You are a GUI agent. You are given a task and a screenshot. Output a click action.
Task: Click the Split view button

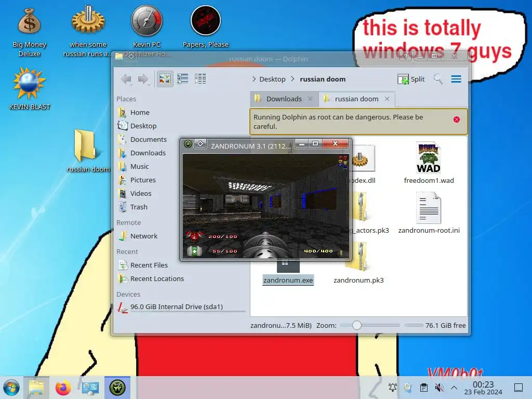pyautogui.click(x=411, y=79)
